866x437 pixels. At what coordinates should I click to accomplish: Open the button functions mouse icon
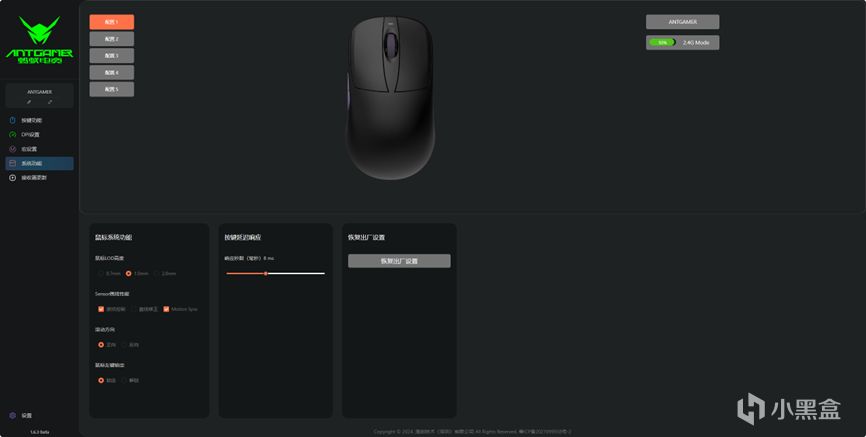pyautogui.click(x=12, y=120)
